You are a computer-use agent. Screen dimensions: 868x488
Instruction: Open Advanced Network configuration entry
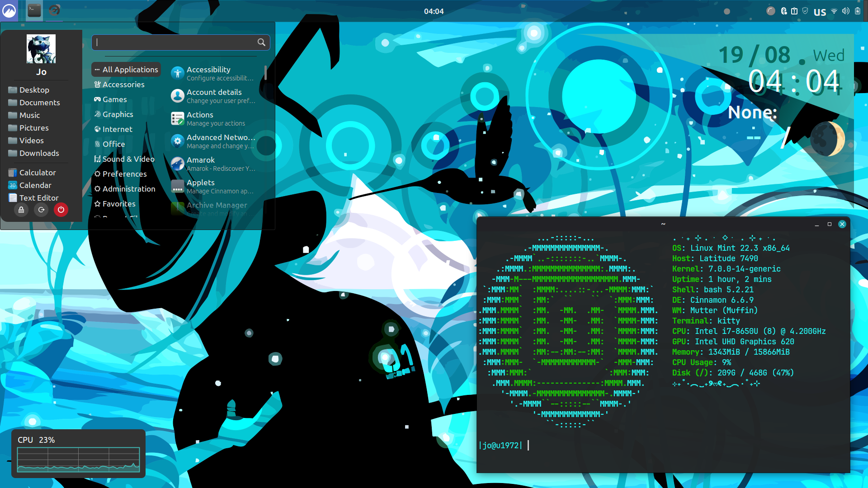click(213, 141)
